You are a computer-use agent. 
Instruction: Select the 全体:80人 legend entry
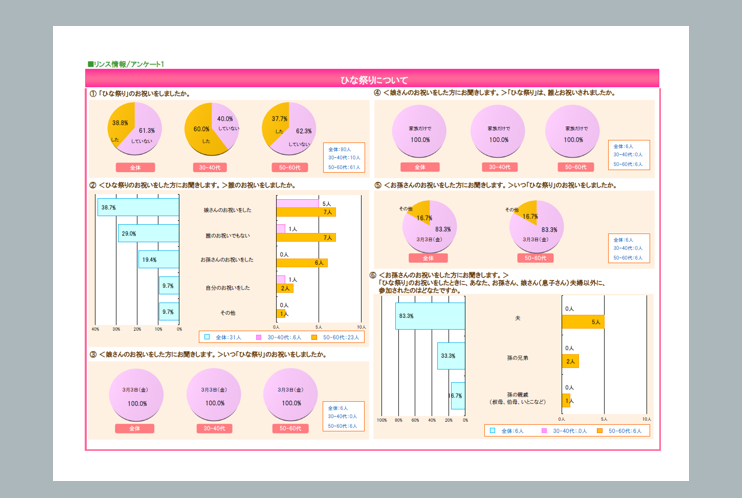[339, 149]
